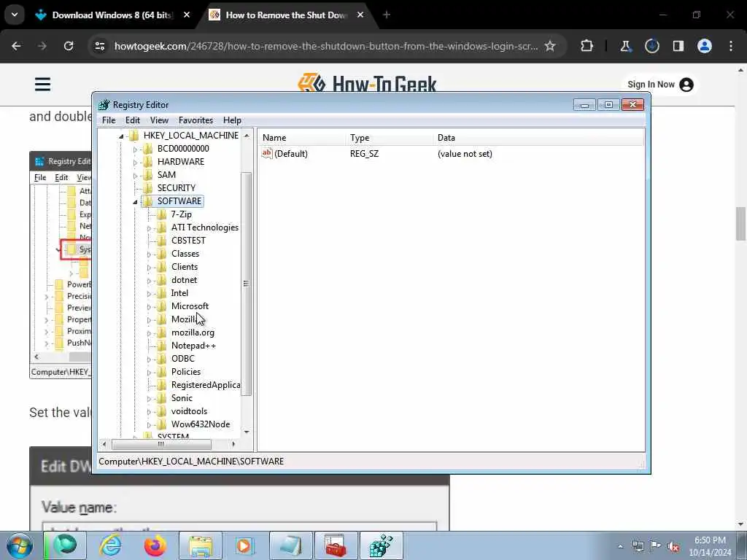The height and width of the screenshot is (560, 747).
Task: Expand the Wow6432Node key
Action: [149, 425]
